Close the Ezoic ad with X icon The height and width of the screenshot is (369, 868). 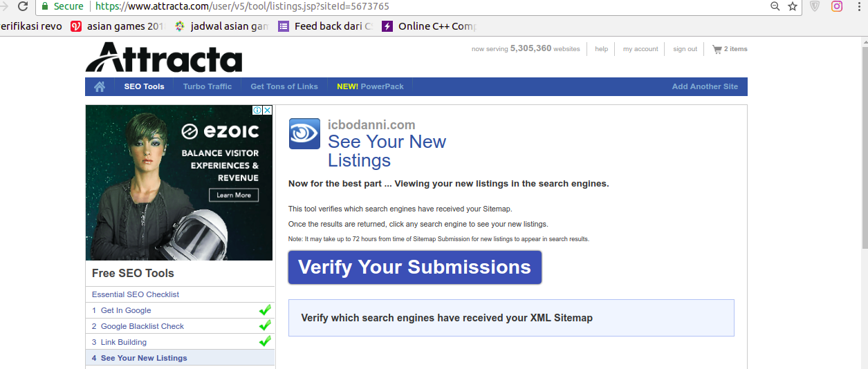(268, 110)
